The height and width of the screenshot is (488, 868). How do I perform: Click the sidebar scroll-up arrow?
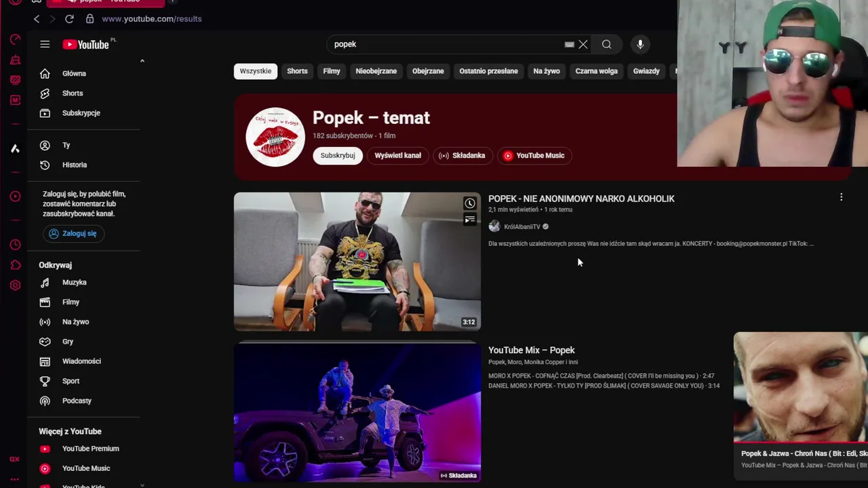click(x=142, y=62)
